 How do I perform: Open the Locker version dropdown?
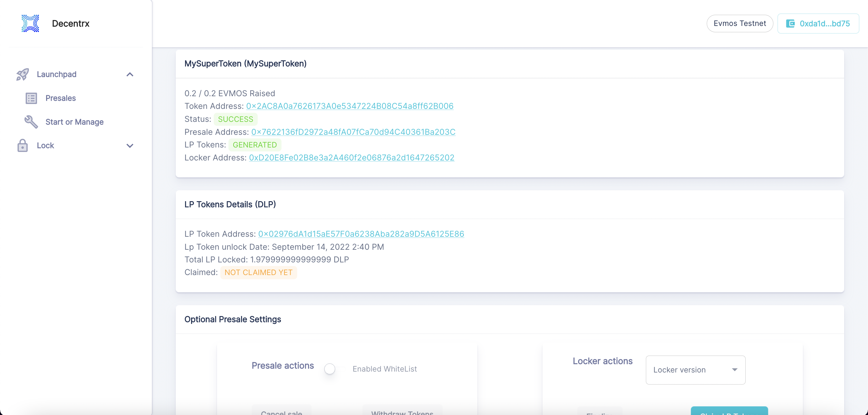click(x=695, y=370)
